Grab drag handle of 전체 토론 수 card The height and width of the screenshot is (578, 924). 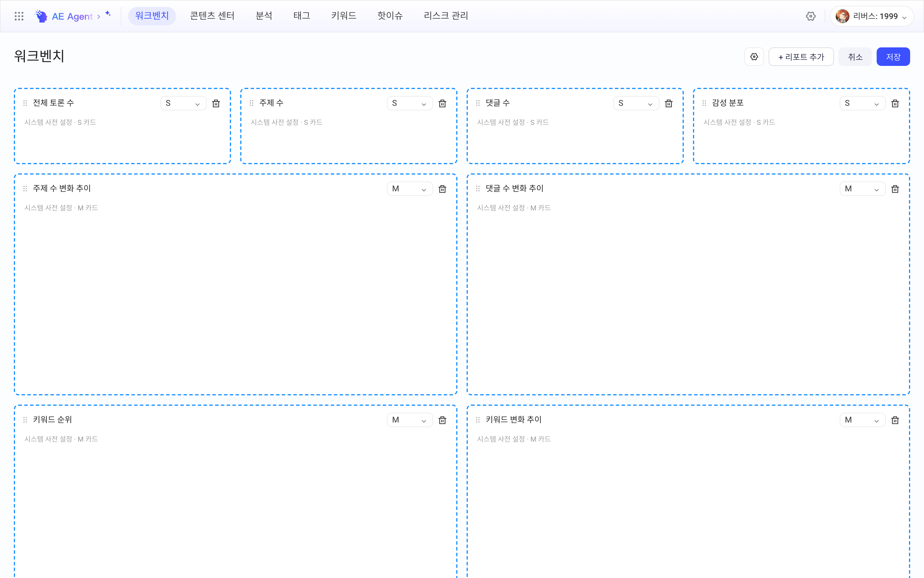(25, 103)
